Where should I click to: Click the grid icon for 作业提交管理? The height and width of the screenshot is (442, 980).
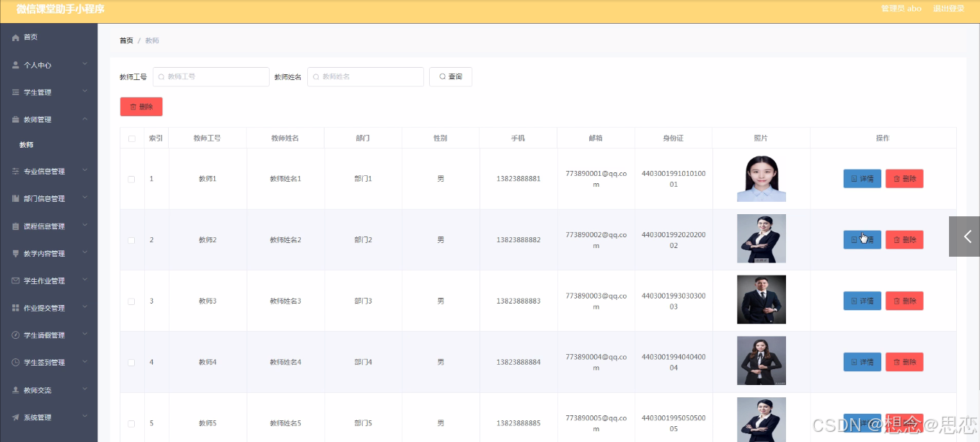(x=15, y=308)
